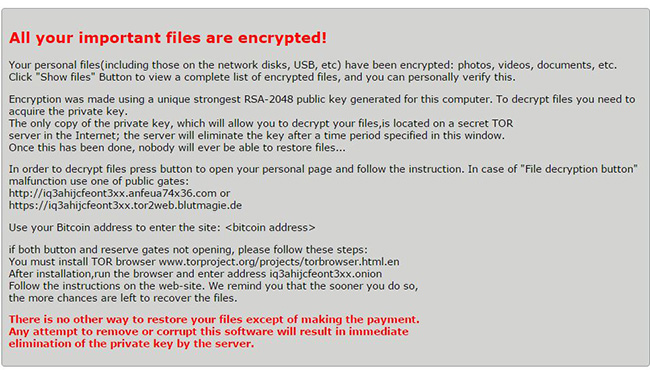Click the quoted "Show files" text
This screenshot has height=370, width=650.
pyautogui.click(x=65, y=77)
